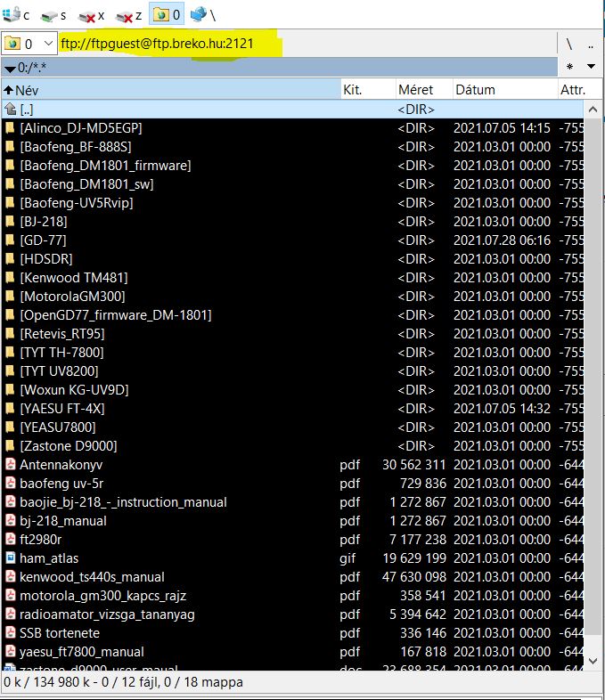Select file yaesu_ft7800_manual
Image resolution: width=605 pixels, height=700 pixels.
point(292,652)
